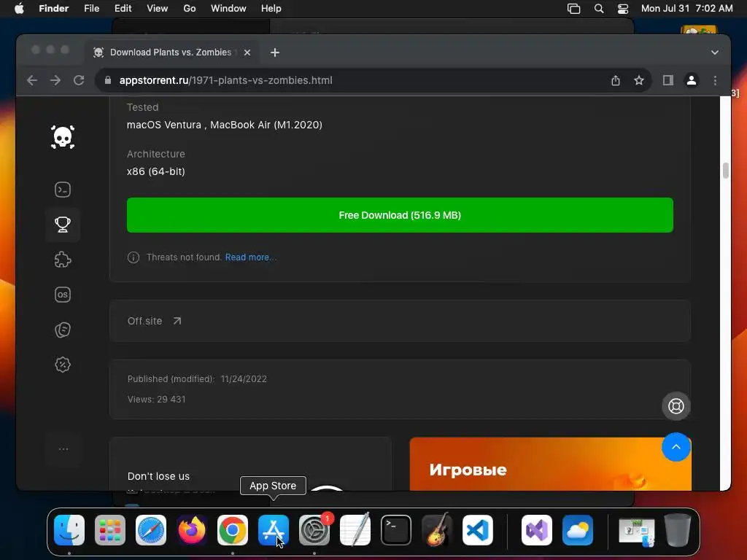This screenshot has height=560, width=747.
Task: Launch GarageBand from the Dock
Action: click(437, 530)
